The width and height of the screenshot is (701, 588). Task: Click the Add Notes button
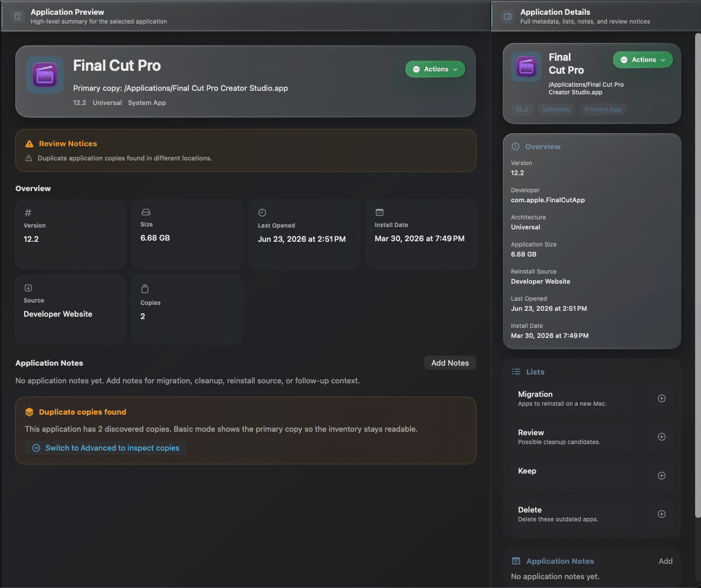(x=450, y=363)
